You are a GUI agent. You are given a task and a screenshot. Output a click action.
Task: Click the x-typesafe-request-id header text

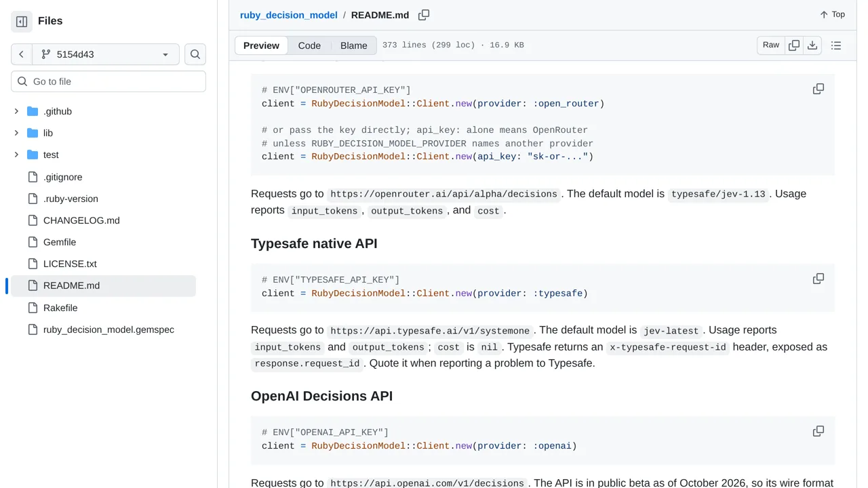click(668, 347)
